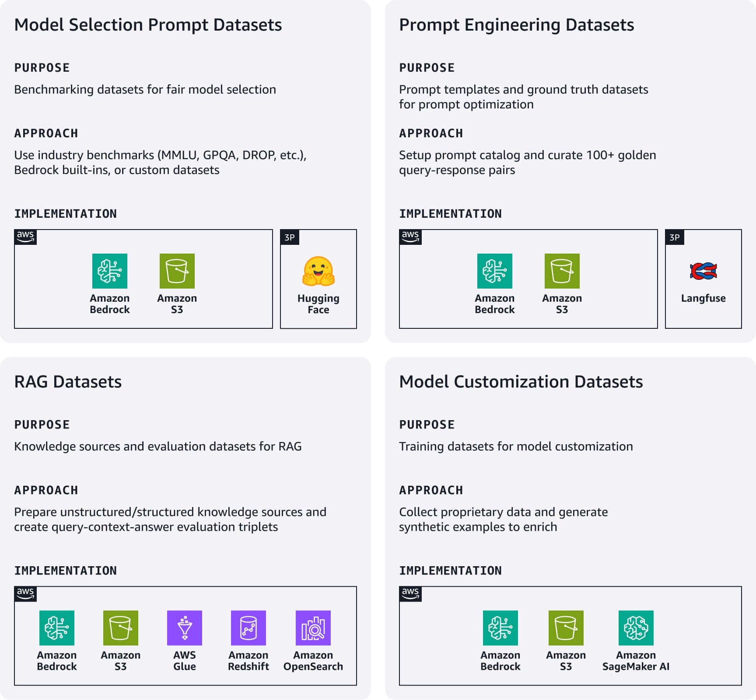Viewport: 756px width, 700px height.
Task: Click the 3P badge above Hugging Face
Action: pos(290,237)
